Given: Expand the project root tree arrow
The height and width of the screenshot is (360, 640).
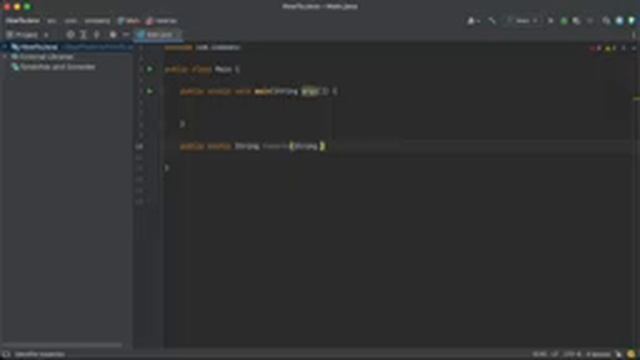Looking at the screenshot, I should point(5,47).
